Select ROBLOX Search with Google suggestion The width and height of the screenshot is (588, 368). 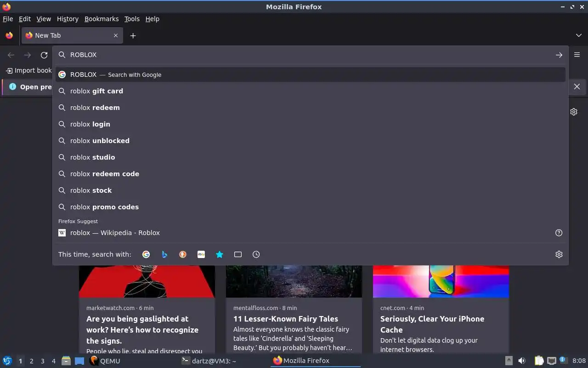pos(310,75)
